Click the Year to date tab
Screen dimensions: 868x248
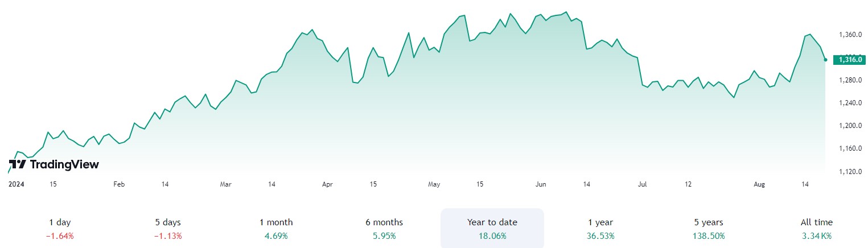pyautogui.click(x=492, y=228)
